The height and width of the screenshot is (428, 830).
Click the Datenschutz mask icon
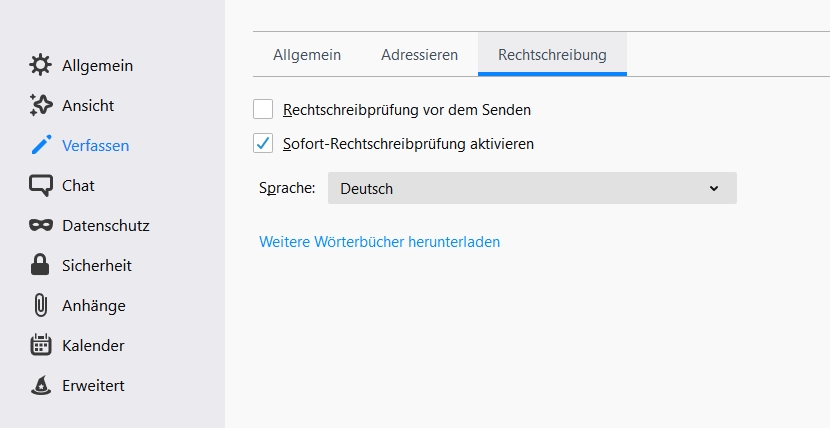[x=41, y=226]
